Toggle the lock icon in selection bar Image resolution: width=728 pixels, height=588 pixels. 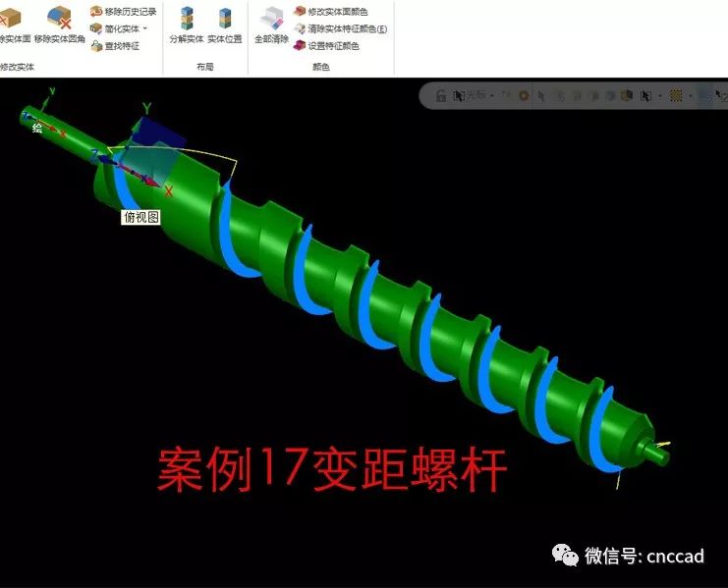(440, 96)
